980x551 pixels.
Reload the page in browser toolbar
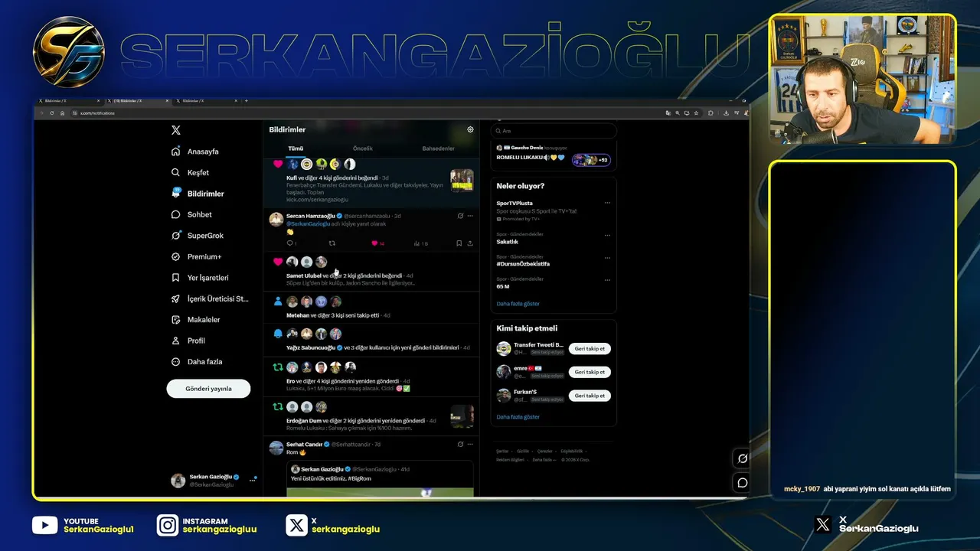point(52,112)
